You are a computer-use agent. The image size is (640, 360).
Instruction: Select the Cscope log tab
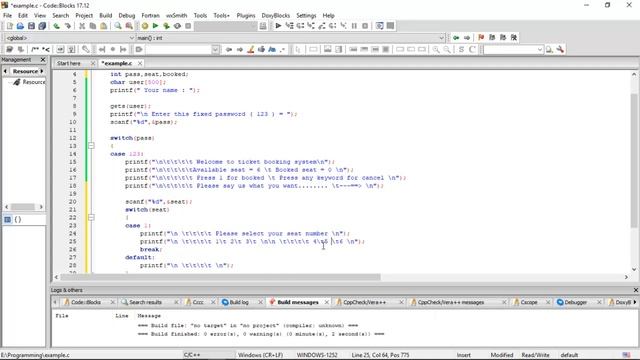(x=529, y=302)
